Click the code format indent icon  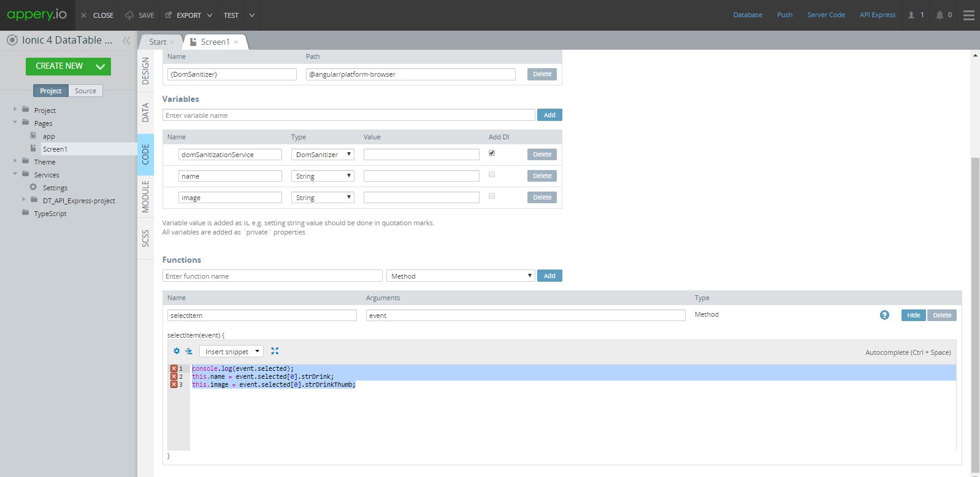click(x=189, y=351)
